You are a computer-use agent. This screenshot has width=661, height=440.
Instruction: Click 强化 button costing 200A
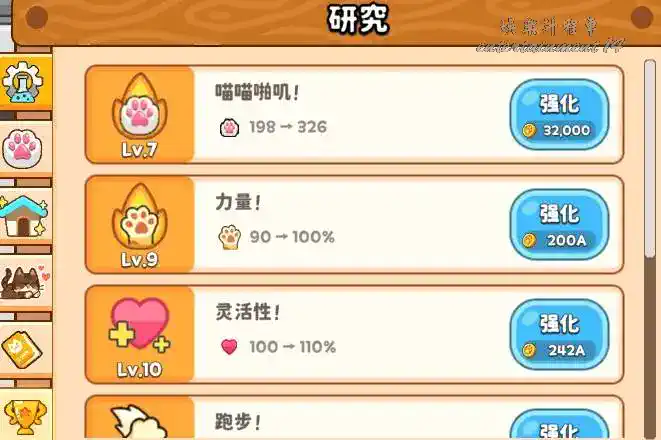click(x=559, y=224)
